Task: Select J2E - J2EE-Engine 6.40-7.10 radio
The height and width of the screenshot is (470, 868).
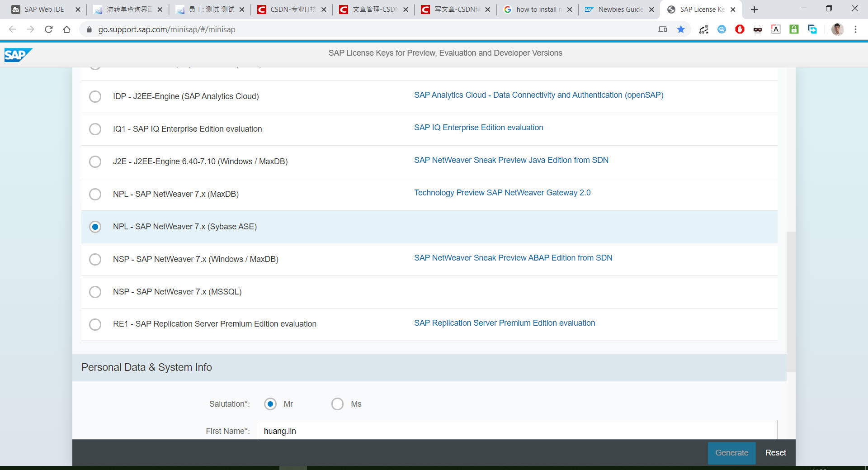Action: coord(95,161)
